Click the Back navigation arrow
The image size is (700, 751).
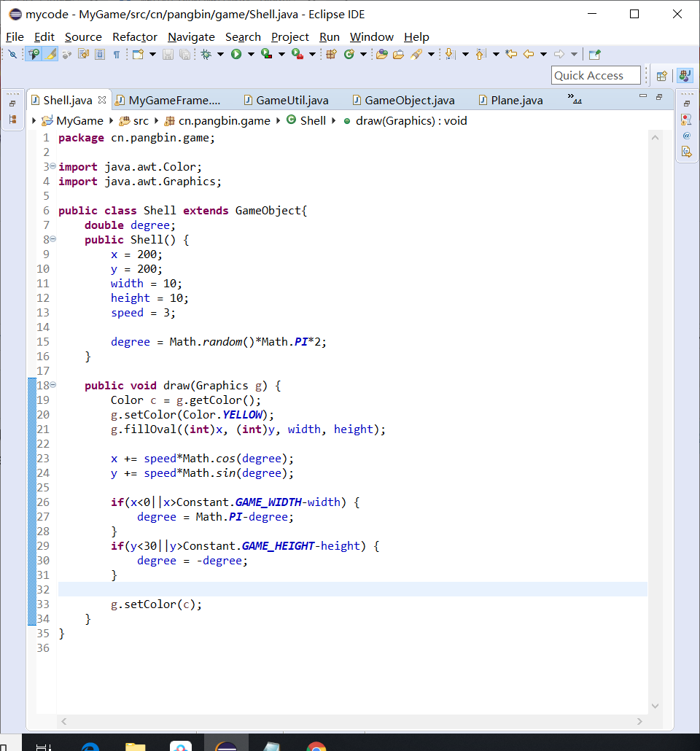pos(529,54)
